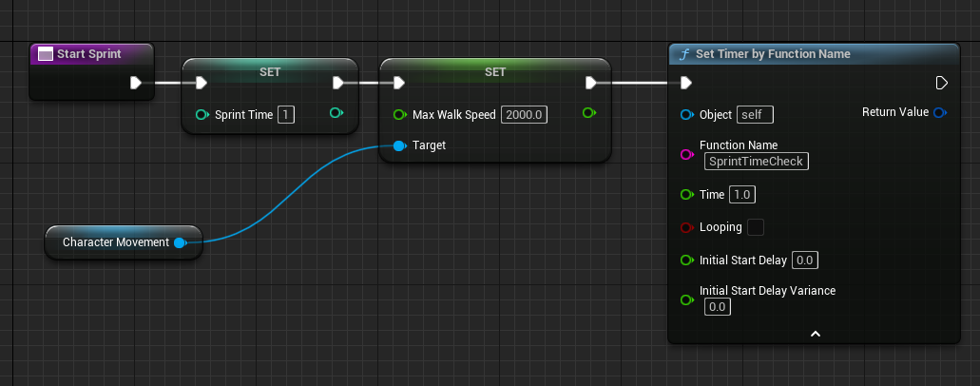This screenshot has height=386, width=980.
Task: Edit the Initial Start Delay value field
Action: (805, 261)
